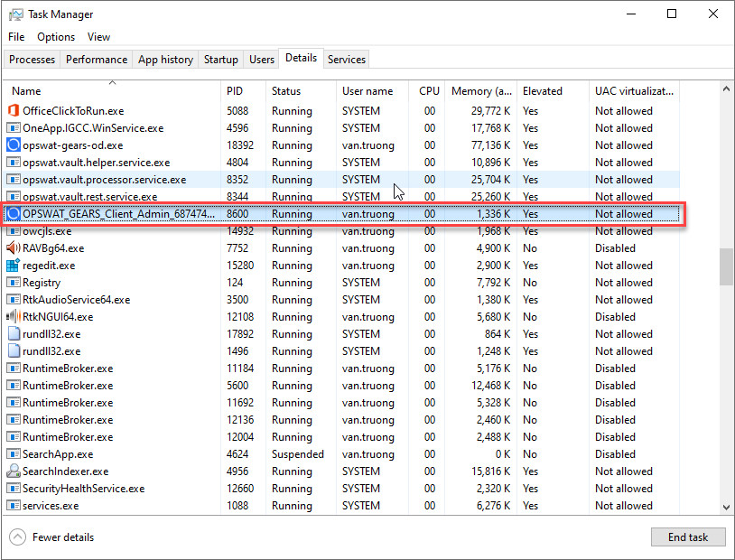This screenshot has height=560, width=735.
Task: Click the Suspended status of SearchApp.exe
Action: (x=298, y=454)
